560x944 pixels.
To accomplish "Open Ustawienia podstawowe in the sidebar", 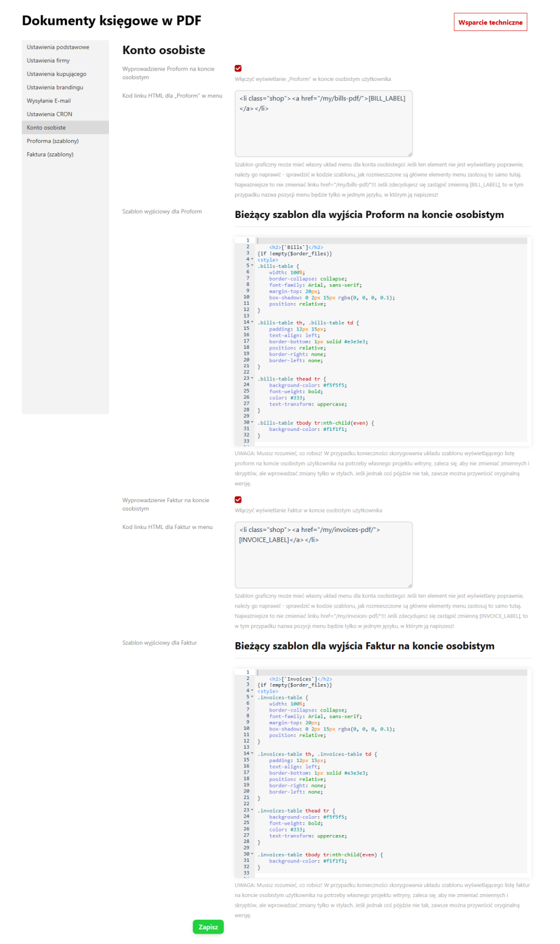I will coord(58,47).
